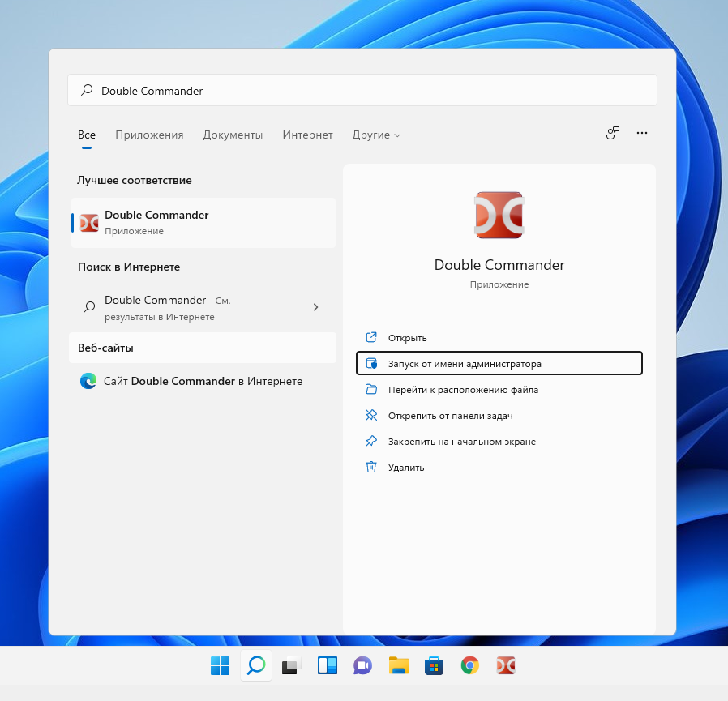Open Task View from the taskbar
The width and height of the screenshot is (728, 701).
click(x=291, y=666)
